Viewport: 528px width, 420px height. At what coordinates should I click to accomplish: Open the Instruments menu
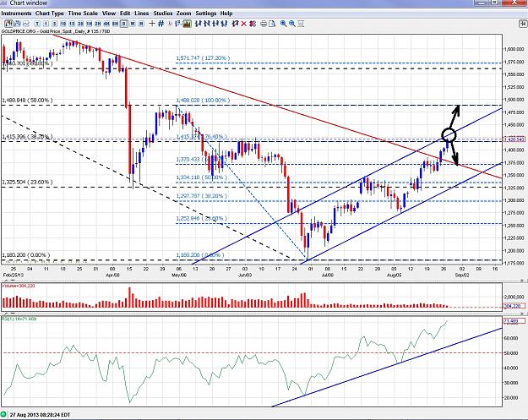tap(16, 14)
